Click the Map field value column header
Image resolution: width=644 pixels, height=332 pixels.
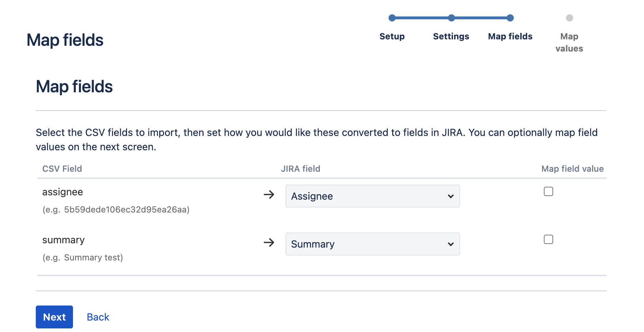pyautogui.click(x=572, y=169)
